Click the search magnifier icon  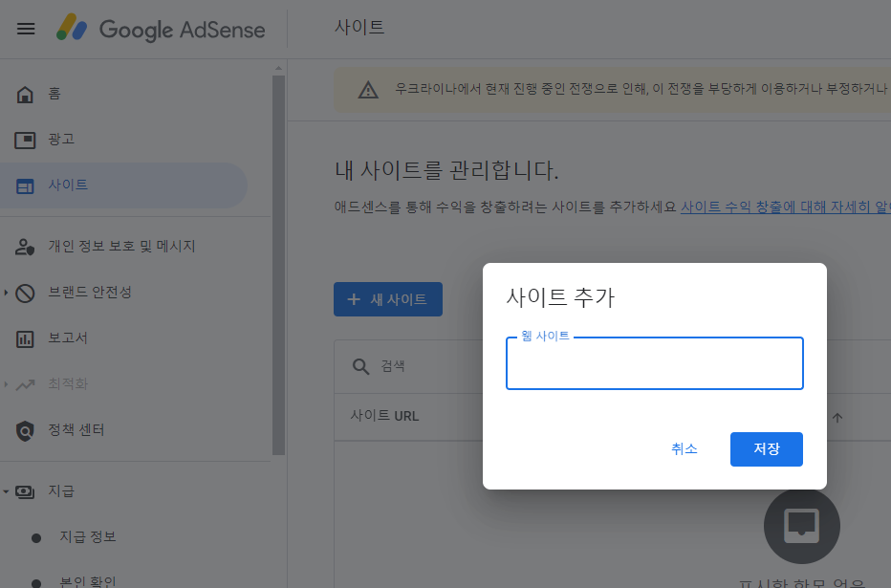point(359,366)
